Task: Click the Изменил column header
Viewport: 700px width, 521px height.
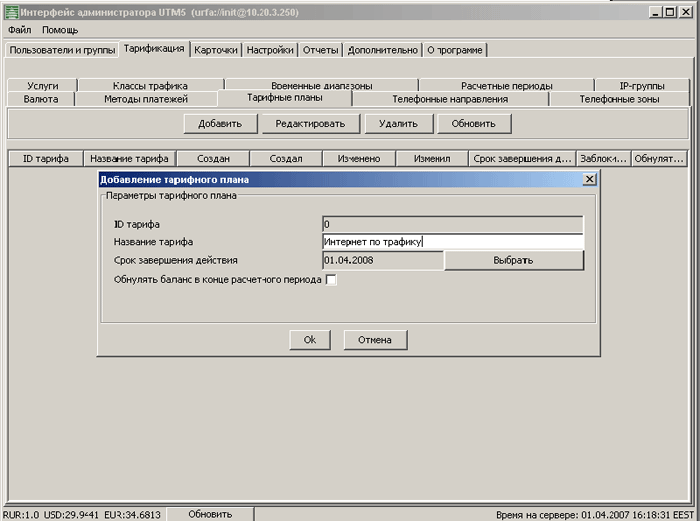Action: pos(432,158)
